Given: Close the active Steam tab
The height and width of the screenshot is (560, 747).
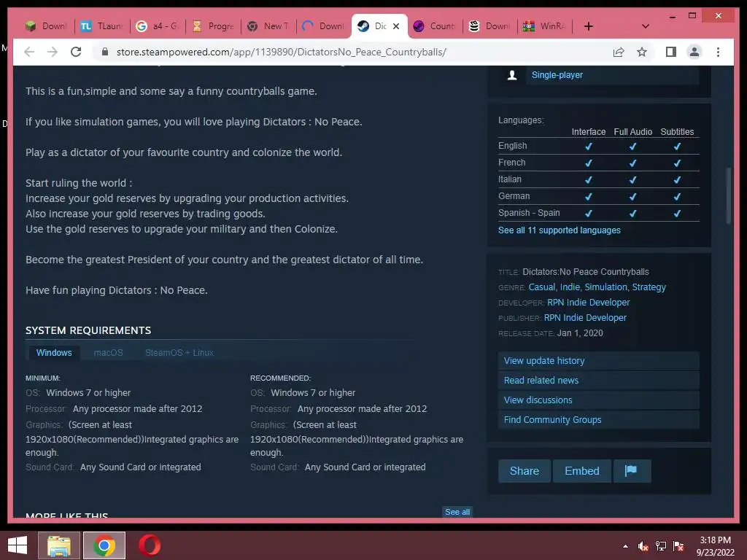Looking at the screenshot, I should (x=396, y=26).
